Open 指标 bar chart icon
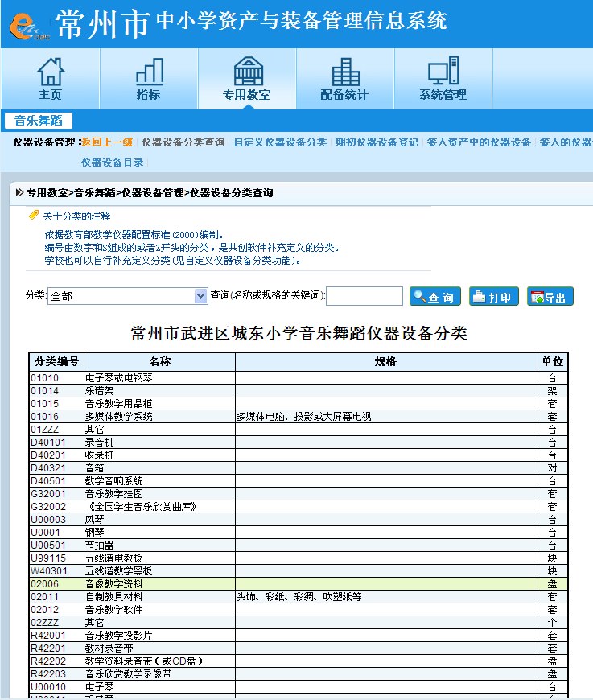 click(x=149, y=72)
